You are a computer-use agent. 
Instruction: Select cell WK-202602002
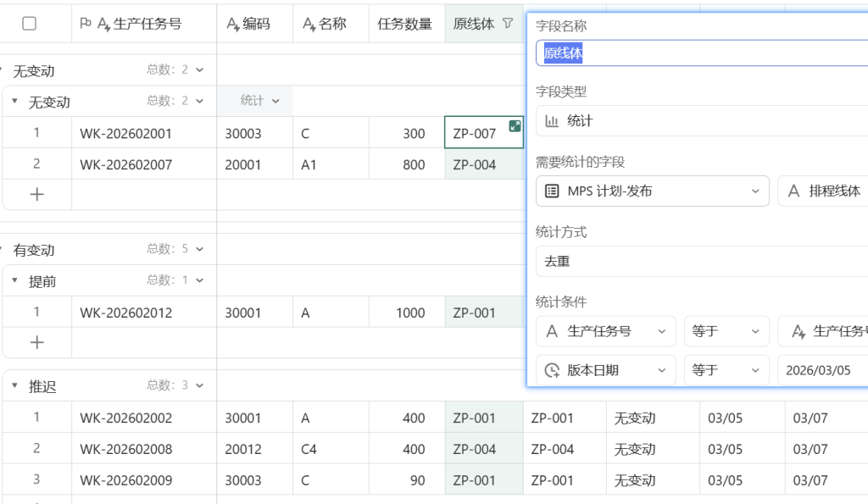[x=144, y=417]
